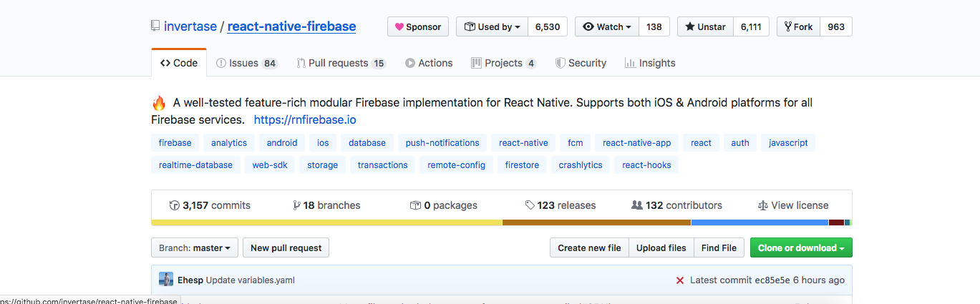
Task: Open the latest commit hash ec85e5e
Action: 774,280
